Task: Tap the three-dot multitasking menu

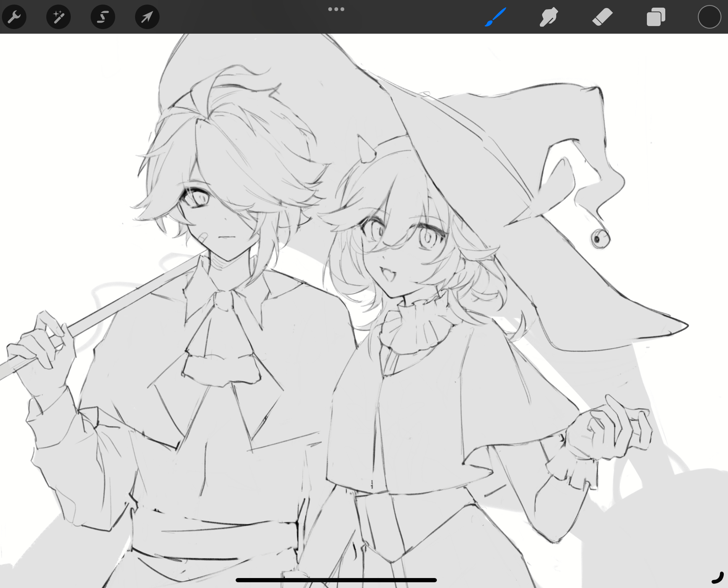Action: coord(336,9)
